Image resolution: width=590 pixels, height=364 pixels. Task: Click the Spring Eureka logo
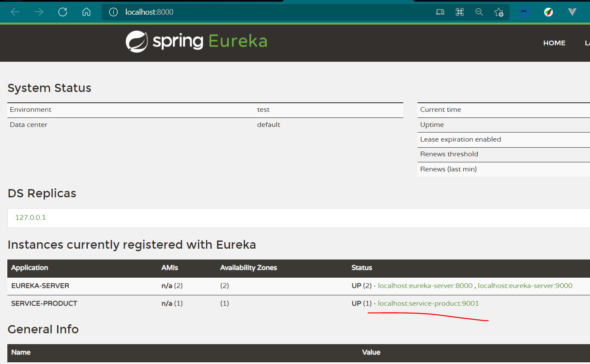coord(196,41)
